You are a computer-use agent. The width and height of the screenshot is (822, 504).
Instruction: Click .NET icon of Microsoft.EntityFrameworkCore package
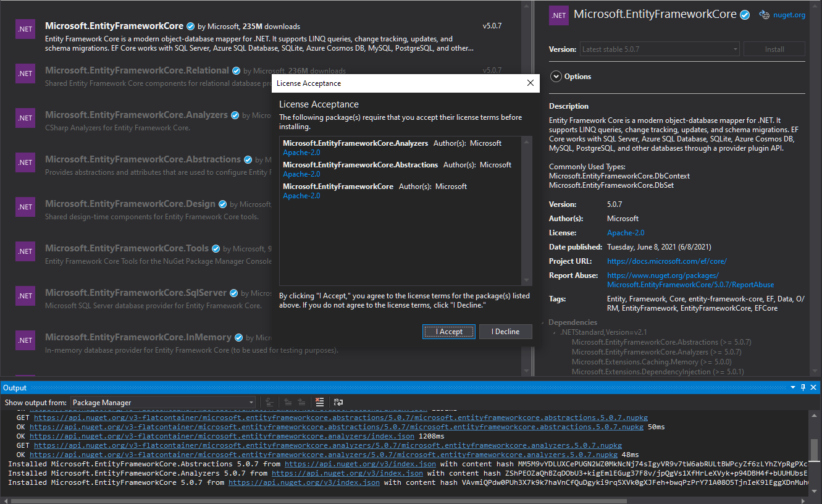tap(25, 29)
